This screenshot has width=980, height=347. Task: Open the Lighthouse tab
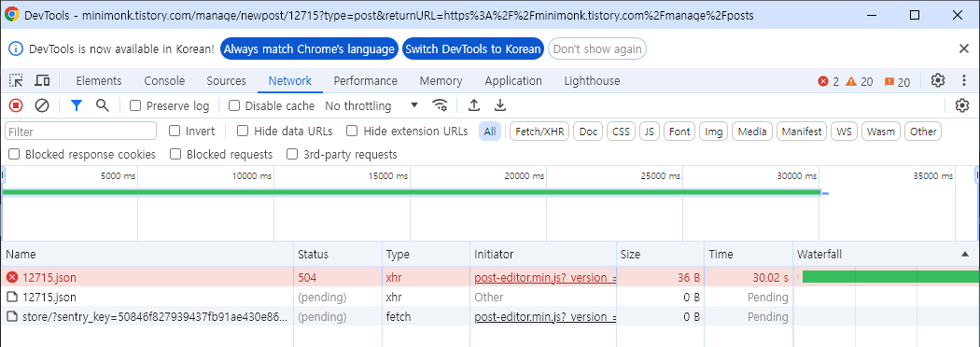click(592, 80)
